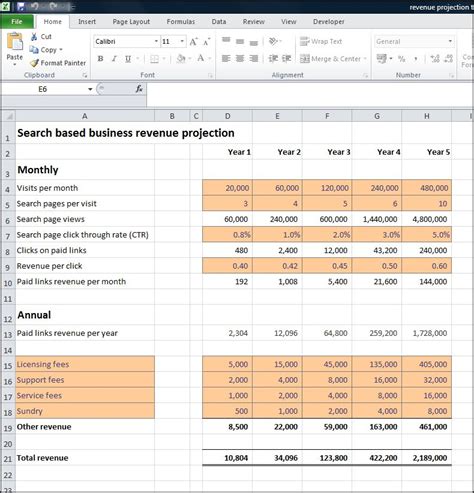Decrease font size with the small A icon
The width and height of the screenshot is (474, 493).
point(207,42)
